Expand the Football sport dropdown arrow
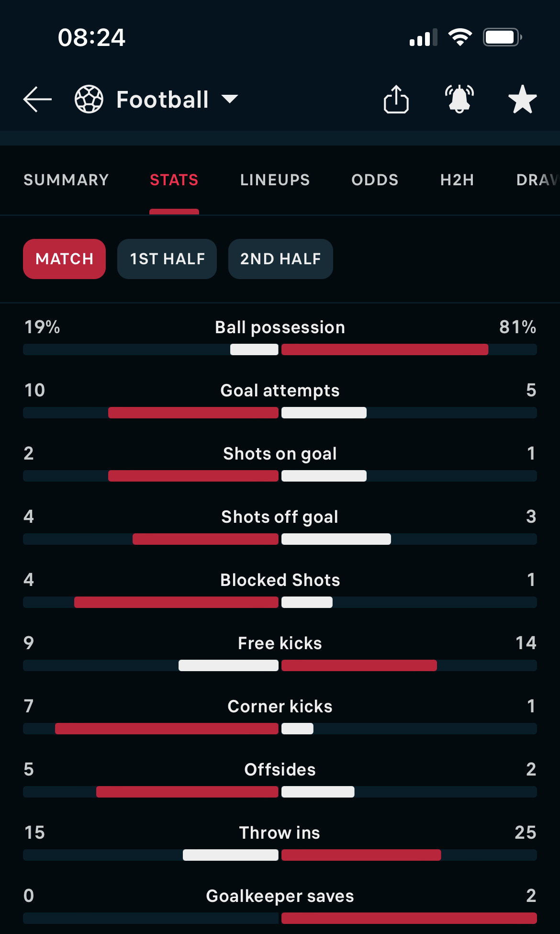 [230, 99]
